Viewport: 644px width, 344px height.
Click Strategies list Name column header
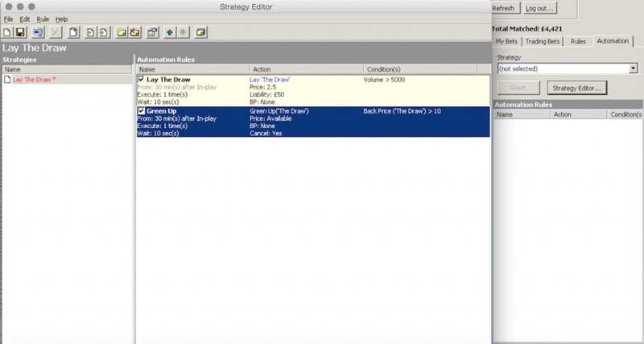(67, 69)
